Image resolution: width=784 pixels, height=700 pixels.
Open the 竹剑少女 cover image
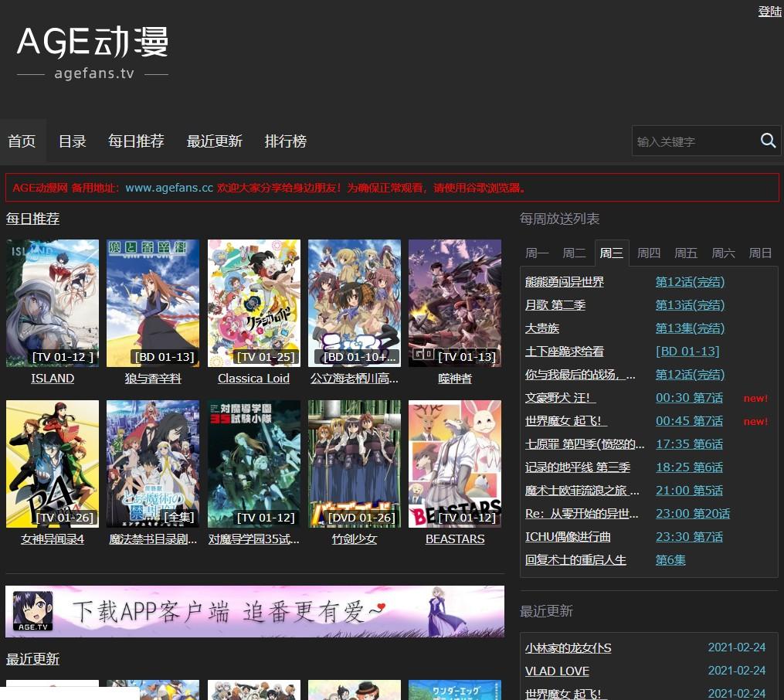point(354,464)
